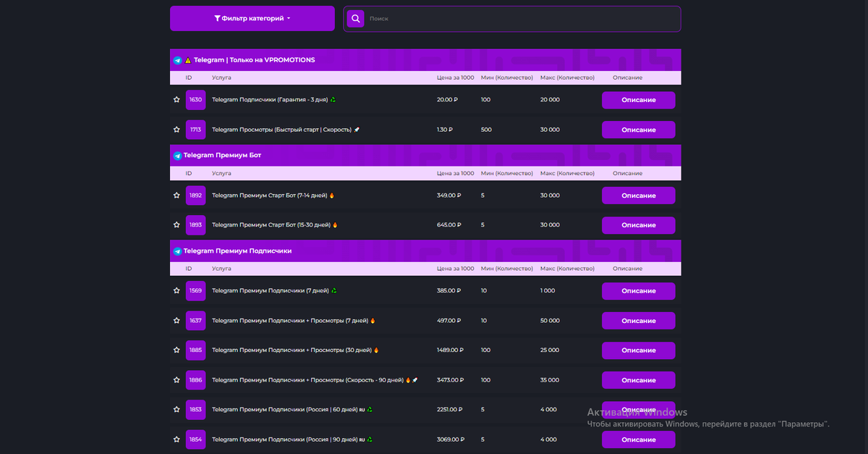This screenshot has width=868, height=454.
Task: Toggle the star for service 1853
Action: (176, 410)
